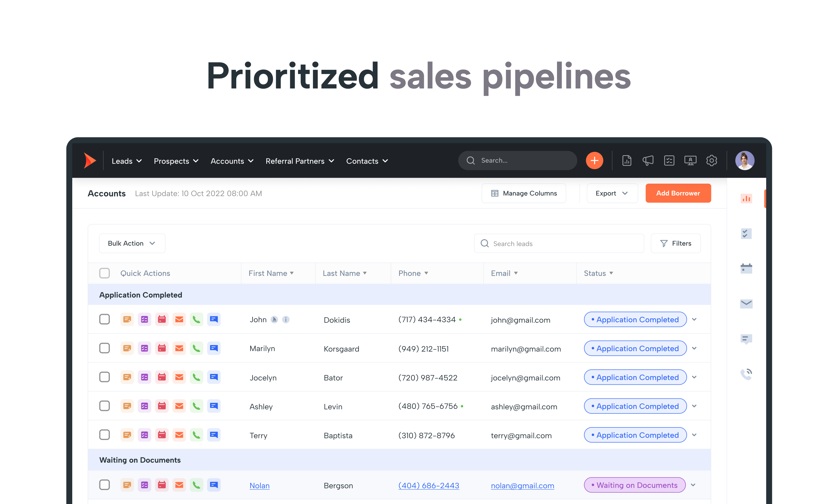Screen dimensions: 839x504
Task: Open the Accounts menu item
Action: [231, 160]
